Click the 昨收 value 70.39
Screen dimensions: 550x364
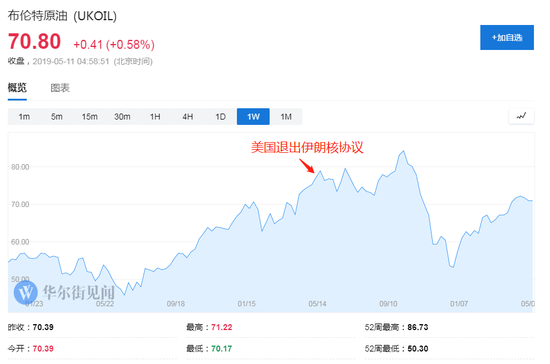pyautogui.click(x=43, y=327)
